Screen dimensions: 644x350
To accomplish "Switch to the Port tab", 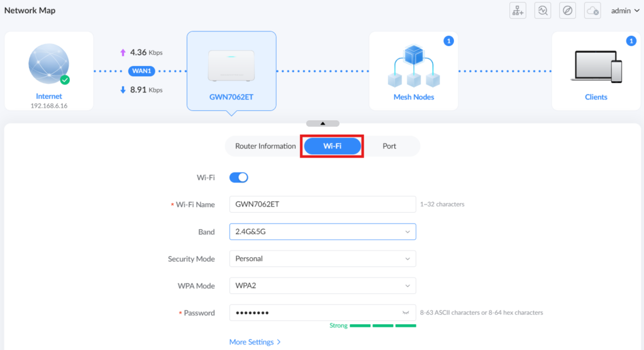I will tap(389, 146).
